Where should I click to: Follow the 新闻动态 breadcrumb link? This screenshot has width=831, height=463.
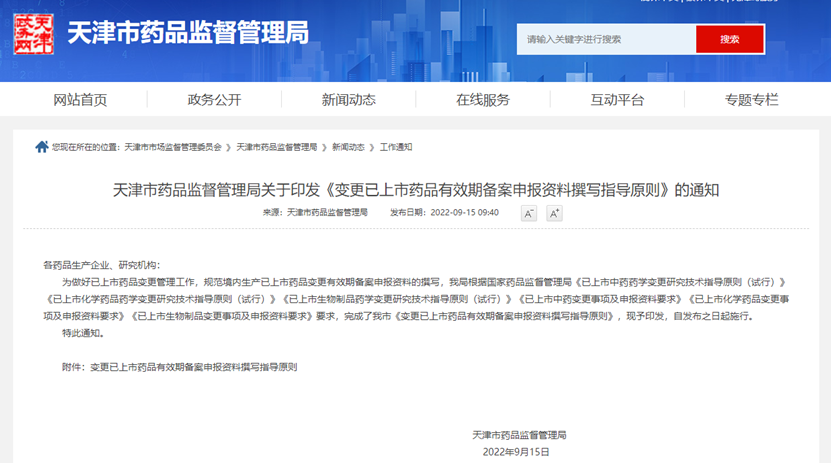[x=349, y=147]
